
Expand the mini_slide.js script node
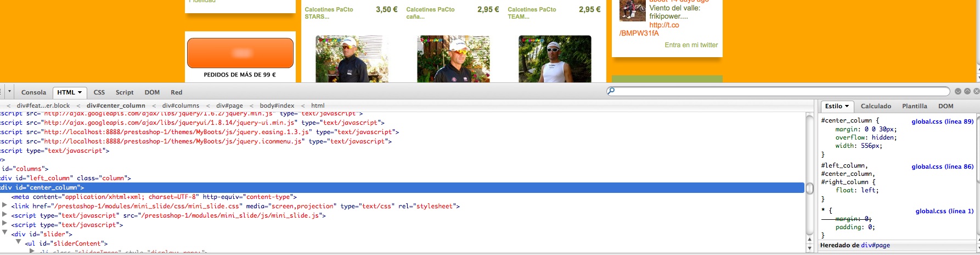5,215
